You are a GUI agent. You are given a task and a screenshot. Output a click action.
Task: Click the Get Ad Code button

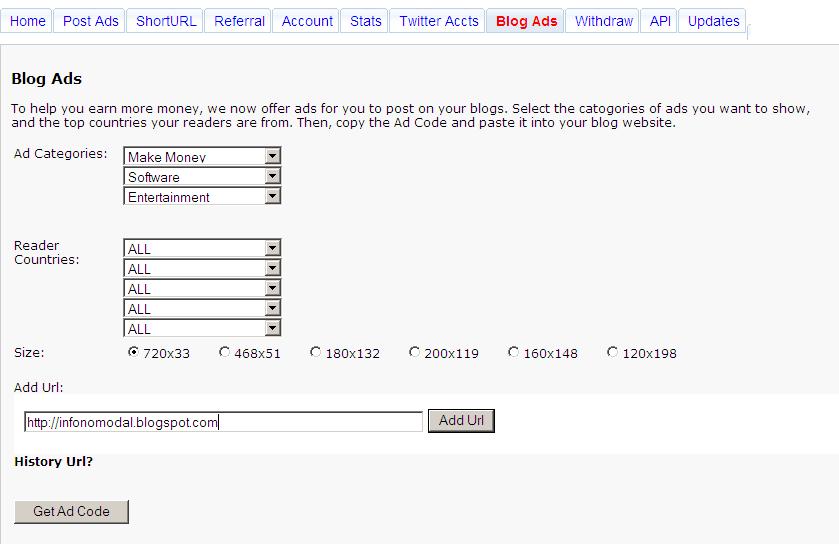[x=71, y=511]
